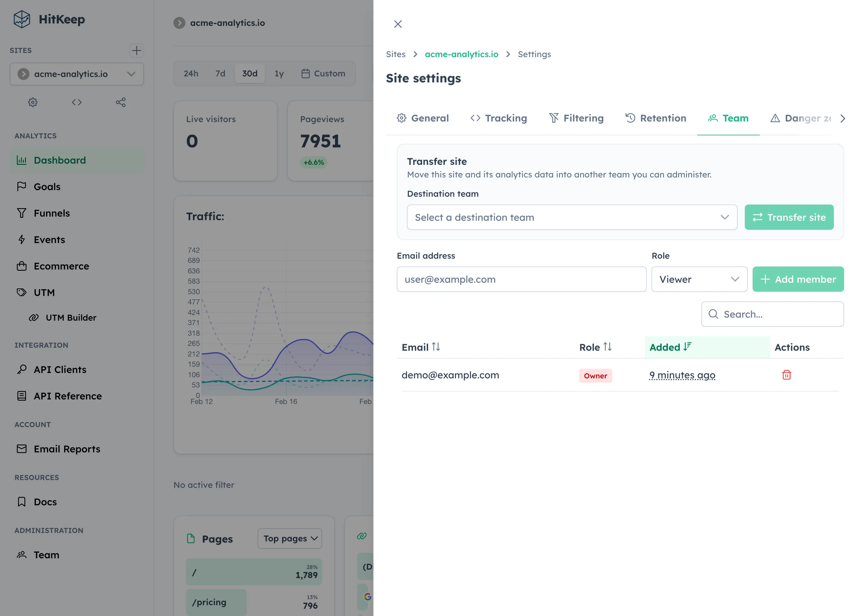This screenshot has height=616, width=867.
Task: Click the share icon in sidebar
Action: click(121, 102)
